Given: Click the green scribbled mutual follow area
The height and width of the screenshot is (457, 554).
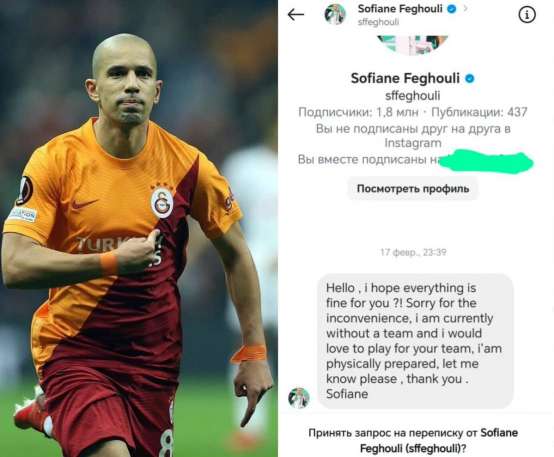Looking at the screenshot, I should coord(486,162).
